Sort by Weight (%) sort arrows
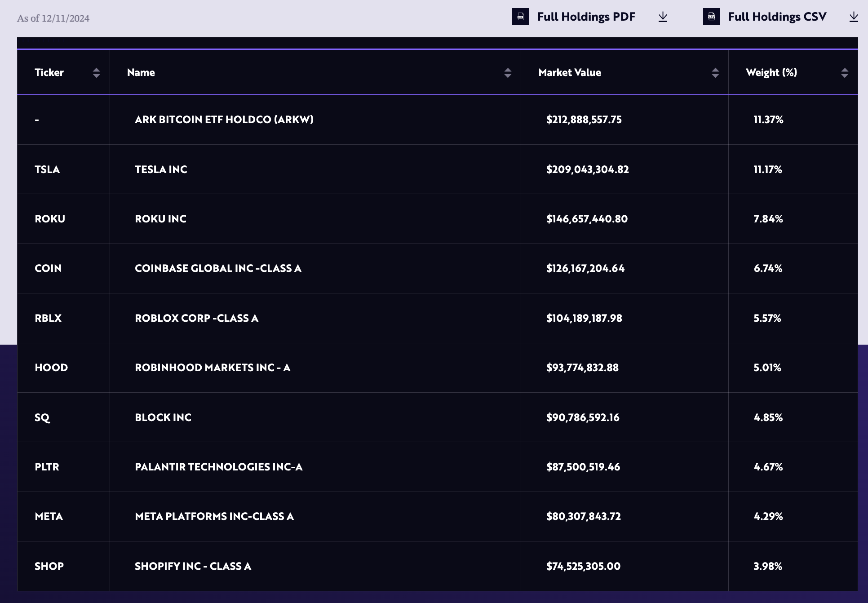The height and width of the screenshot is (603, 868). [x=845, y=73]
